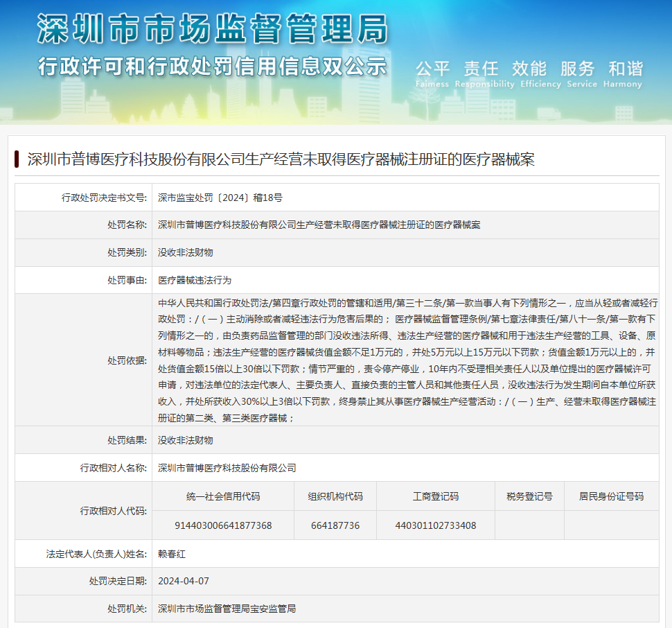Click the 和谐 Harmony slogan
672x628 pixels.
click(x=623, y=74)
